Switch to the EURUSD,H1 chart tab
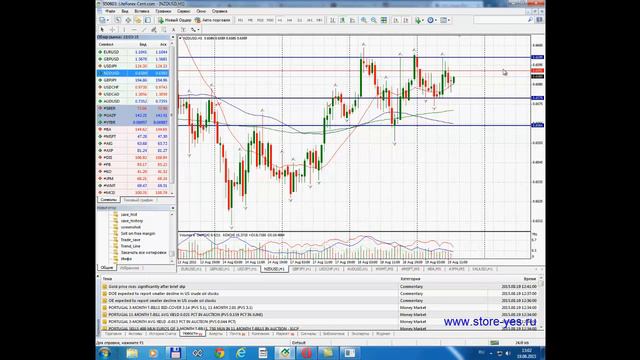640x360 pixels. (191, 269)
